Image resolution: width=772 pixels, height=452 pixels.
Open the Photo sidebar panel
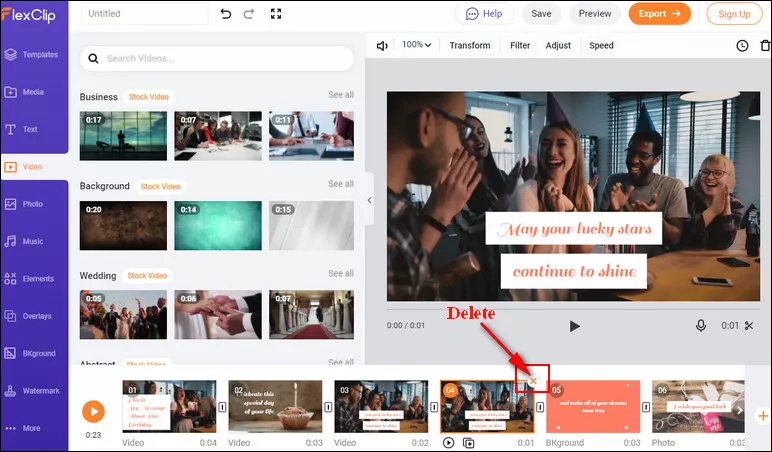pos(25,204)
